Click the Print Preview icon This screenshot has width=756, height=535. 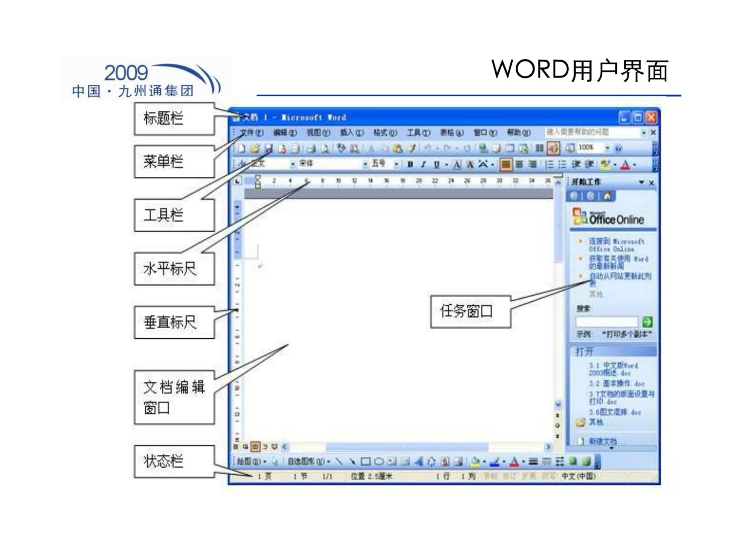coord(325,148)
